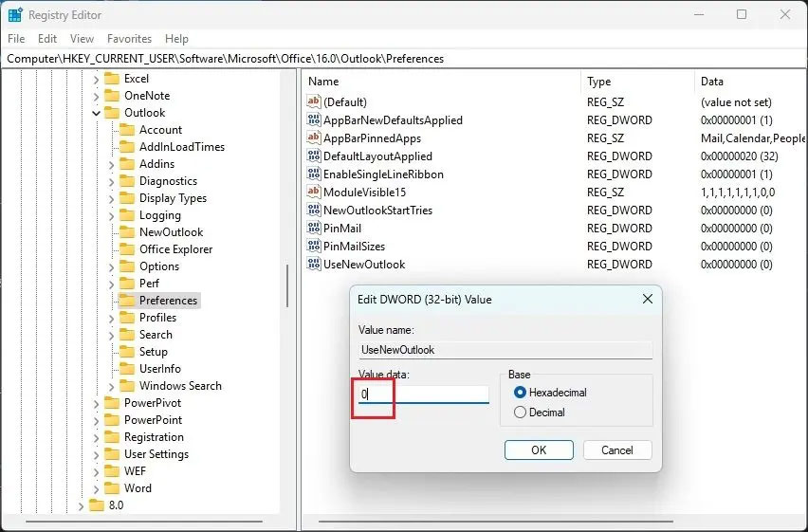
Task: Click the EnableSingleLineRibbon DWORD icon
Action: click(x=313, y=174)
